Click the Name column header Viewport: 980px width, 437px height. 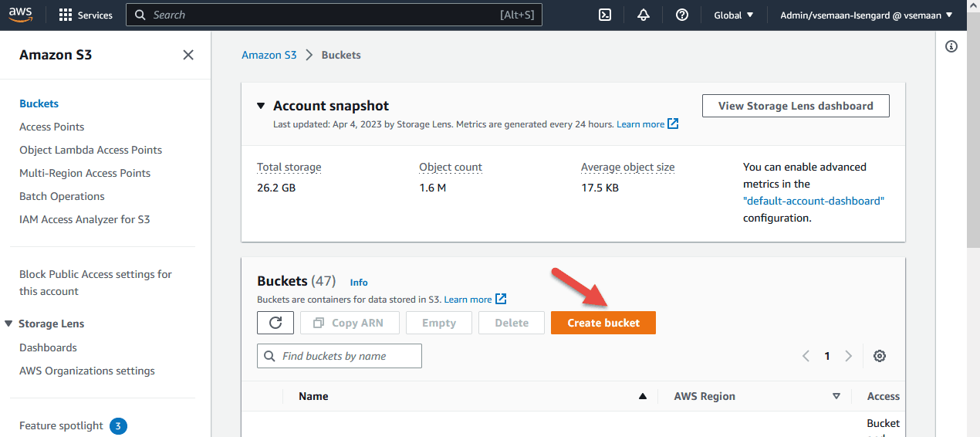[313, 396]
